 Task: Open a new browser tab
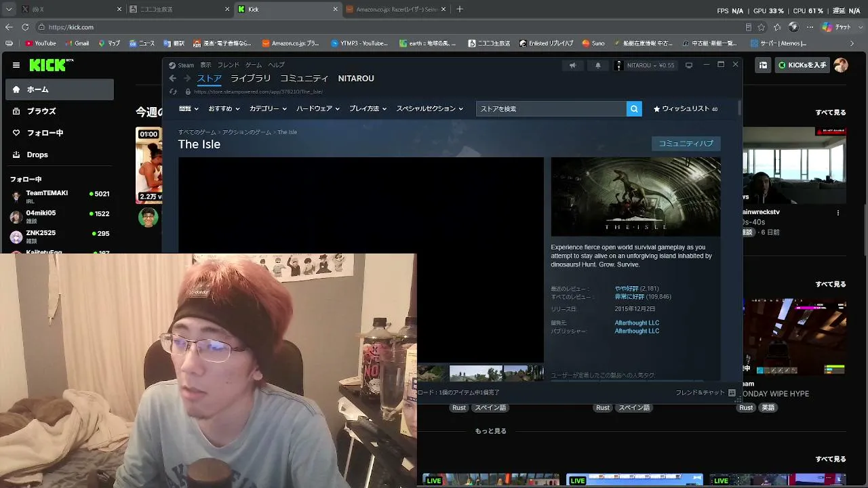point(460,9)
